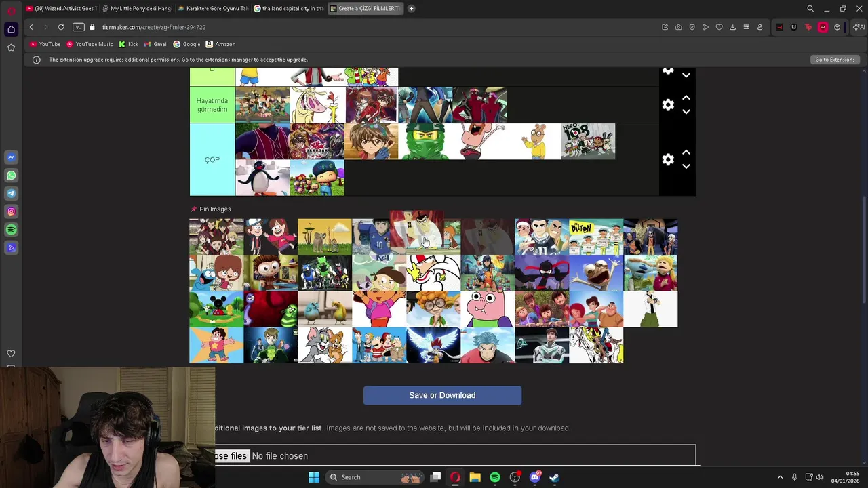The image size is (868, 488).
Task: Open Messenger in Opera sidebar
Action: click(11, 157)
